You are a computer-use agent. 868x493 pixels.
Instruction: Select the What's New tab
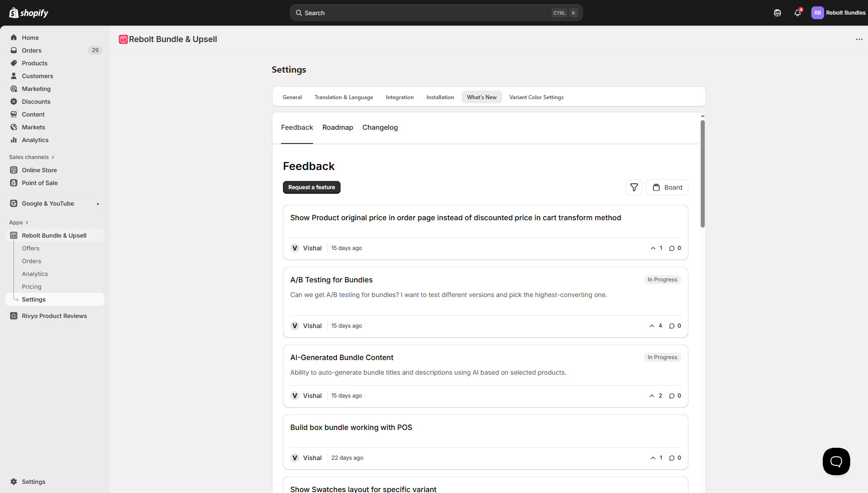click(482, 97)
